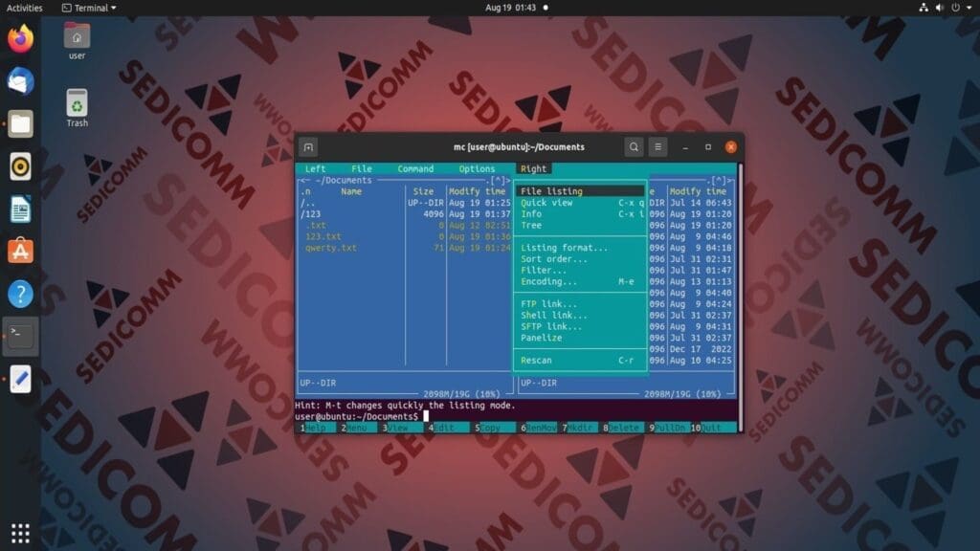Screen dimensions: 980x551
Task: Click the search icon in terminal titlebar
Action: (634, 147)
